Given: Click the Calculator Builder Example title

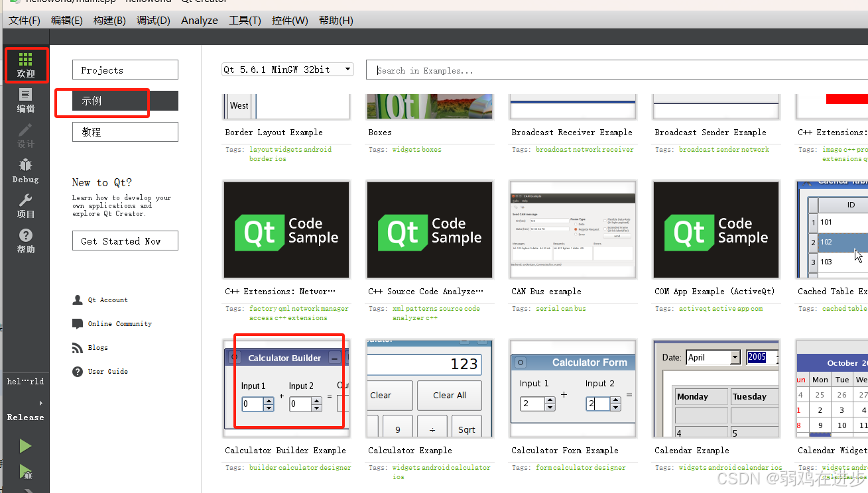Looking at the screenshot, I should [x=285, y=451].
